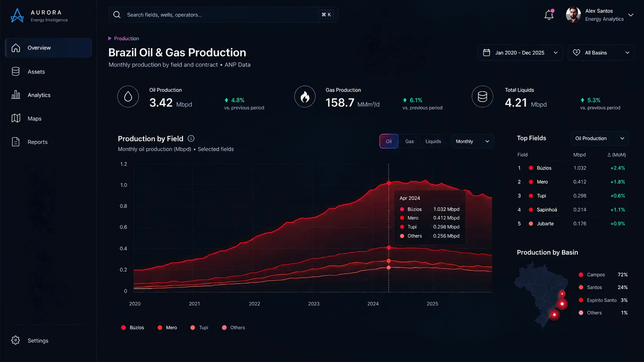
Task: Expand the user account menu chevron
Action: click(631, 15)
